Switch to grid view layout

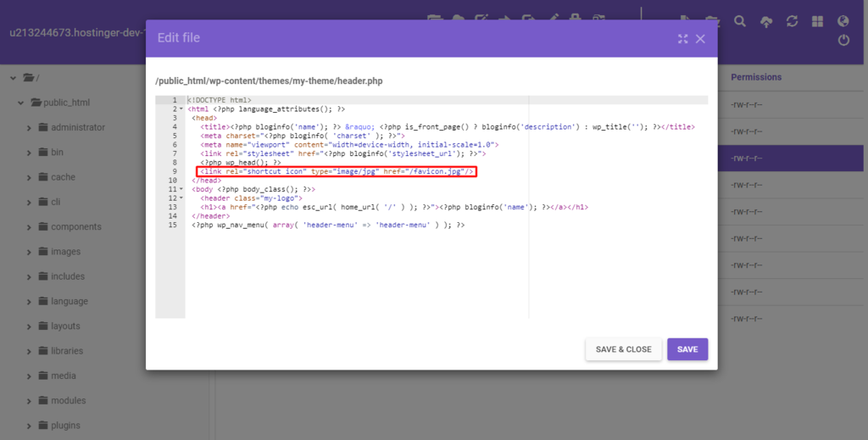pyautogui.click(x=817, y=21)
